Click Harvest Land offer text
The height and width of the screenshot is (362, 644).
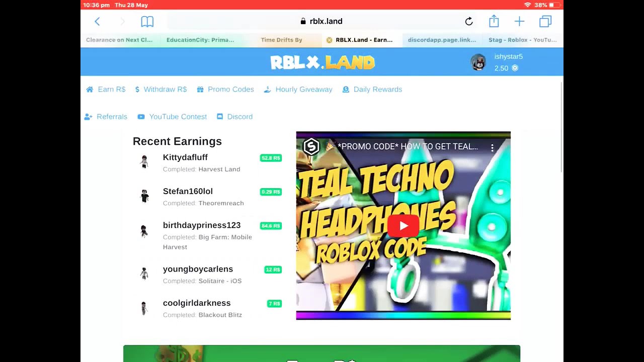point(219,169)
